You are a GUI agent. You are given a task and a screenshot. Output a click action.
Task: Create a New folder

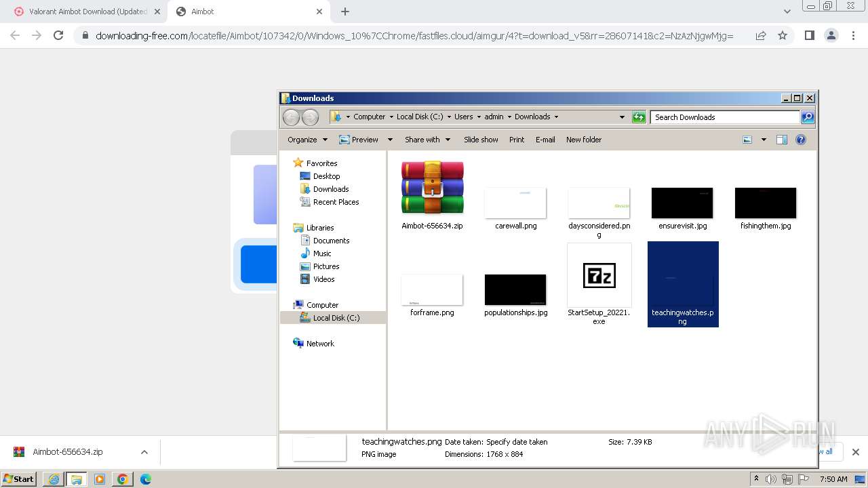[584, 140]
